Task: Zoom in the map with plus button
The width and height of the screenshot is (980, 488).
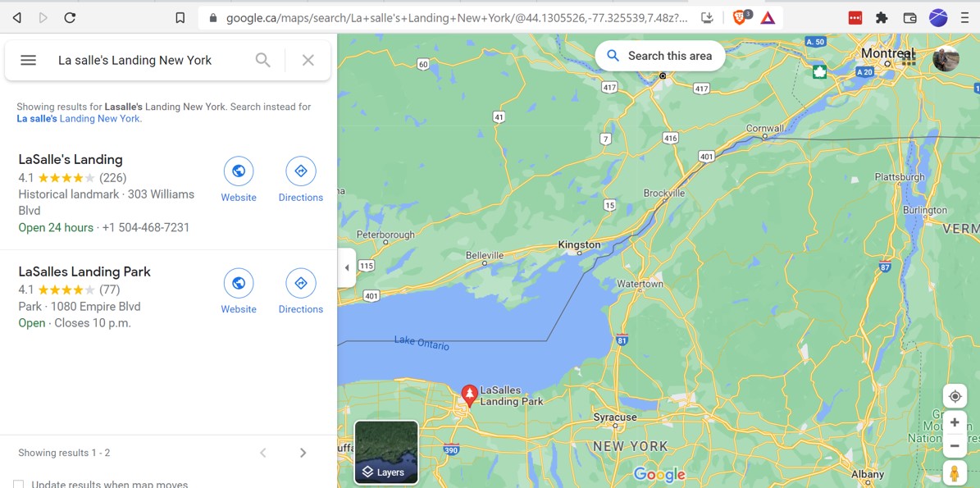Action: (955, 422)
